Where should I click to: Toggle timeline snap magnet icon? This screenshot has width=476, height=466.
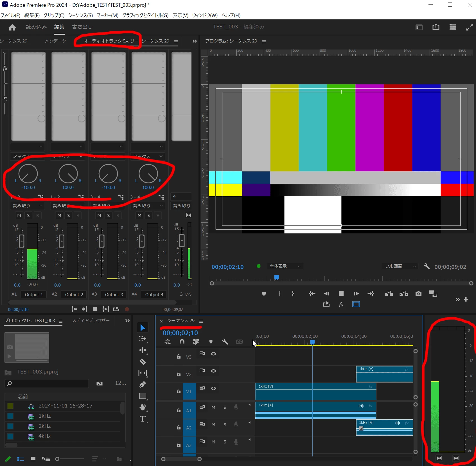pyautogui.click(x=182, y=342)
